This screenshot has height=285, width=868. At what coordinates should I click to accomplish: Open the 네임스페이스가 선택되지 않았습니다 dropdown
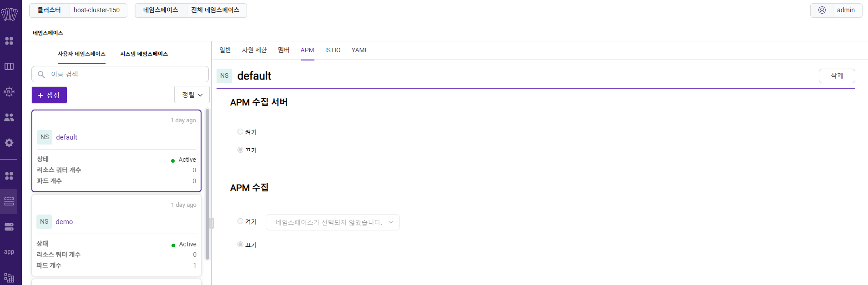click(x=333, y=222)
